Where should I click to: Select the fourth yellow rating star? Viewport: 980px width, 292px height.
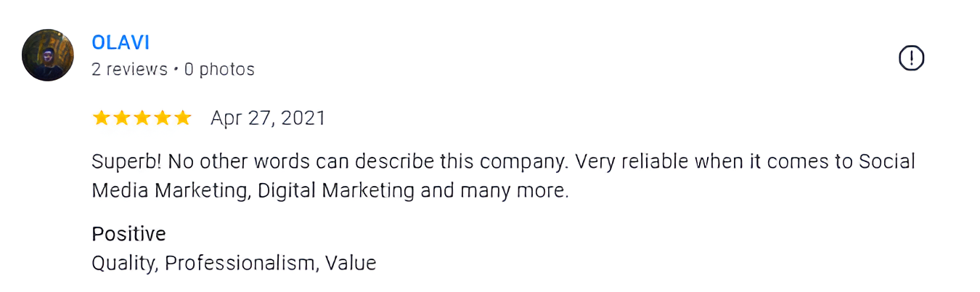point(163,118)
